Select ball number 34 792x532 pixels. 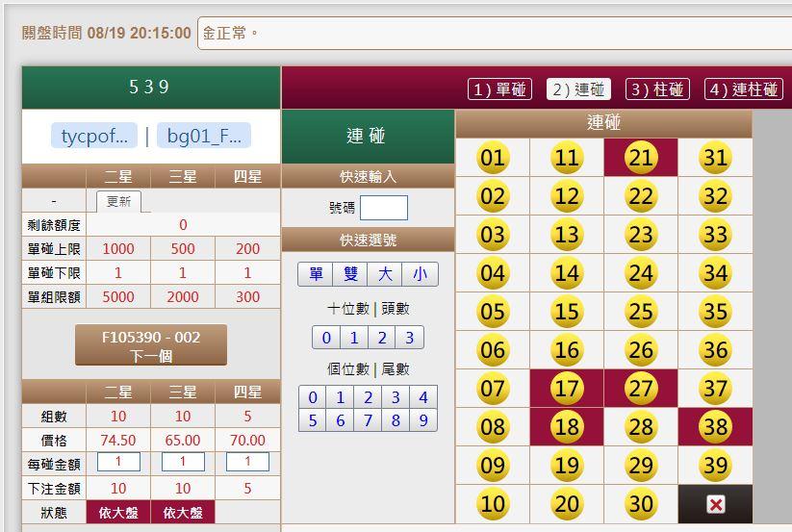(715, 273)
